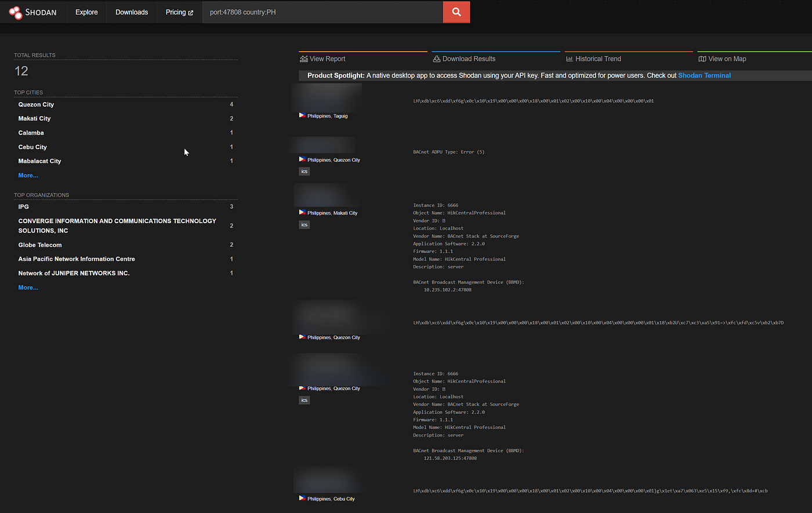Filter by Network of JUNIPER NETWORKS INC.

click(x=74, y=273)
